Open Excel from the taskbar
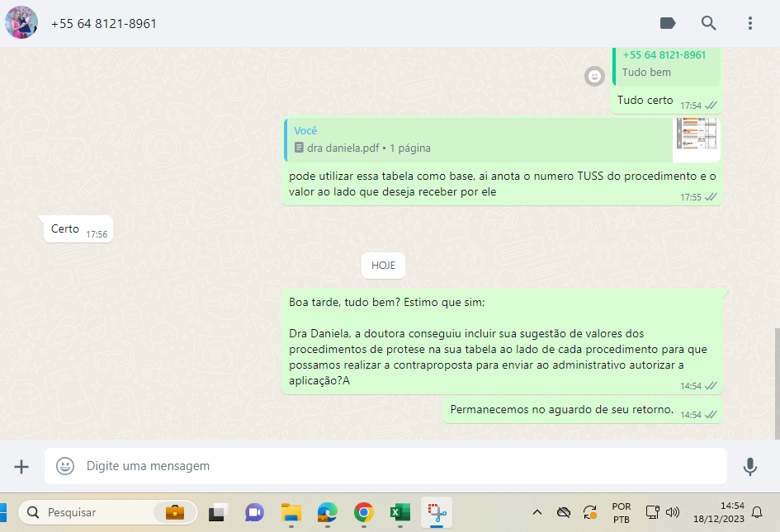Image resolution: width=780 pixels, height=532 pixels. coord(400,512)
